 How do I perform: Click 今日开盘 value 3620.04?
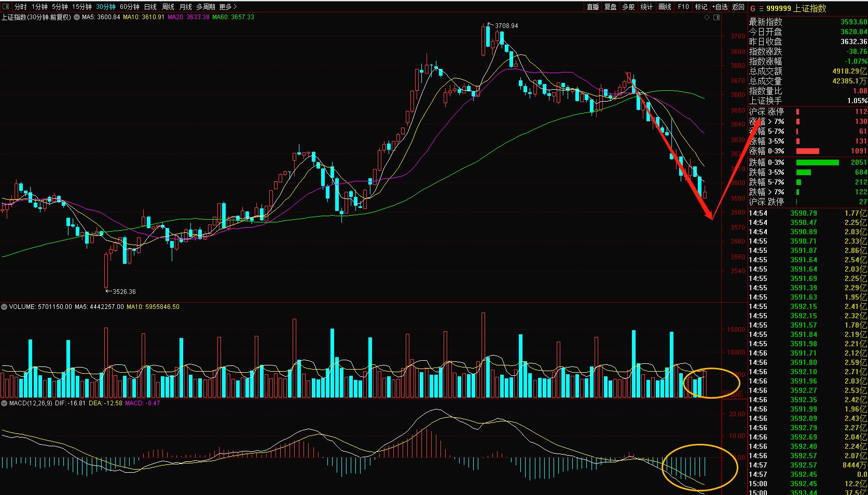coord(853,32)
